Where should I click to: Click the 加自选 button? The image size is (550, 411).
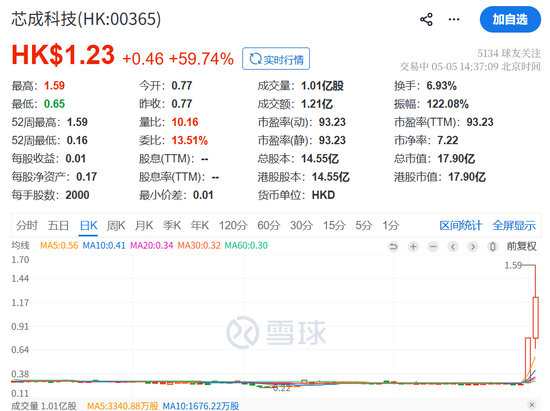point(510,19)
